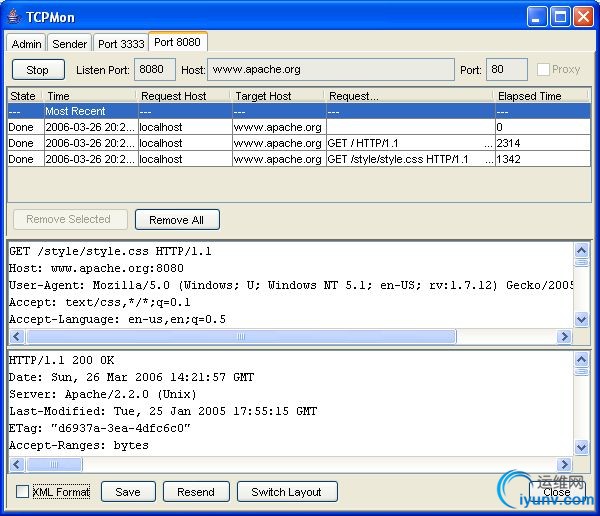Click the ETag response header line
The image size is (600, 516).
99,428
